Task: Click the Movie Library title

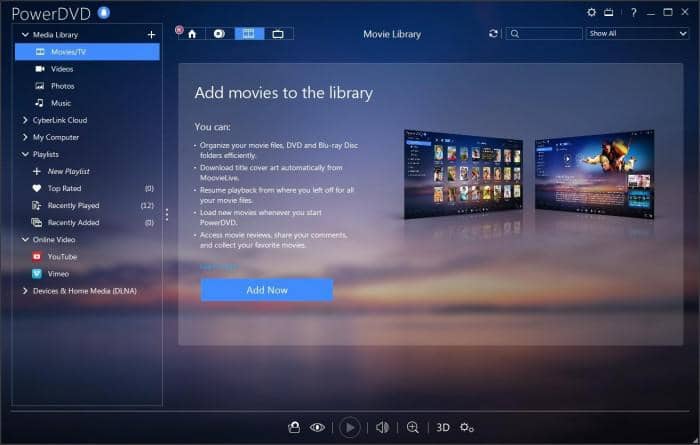Action: 392,34
